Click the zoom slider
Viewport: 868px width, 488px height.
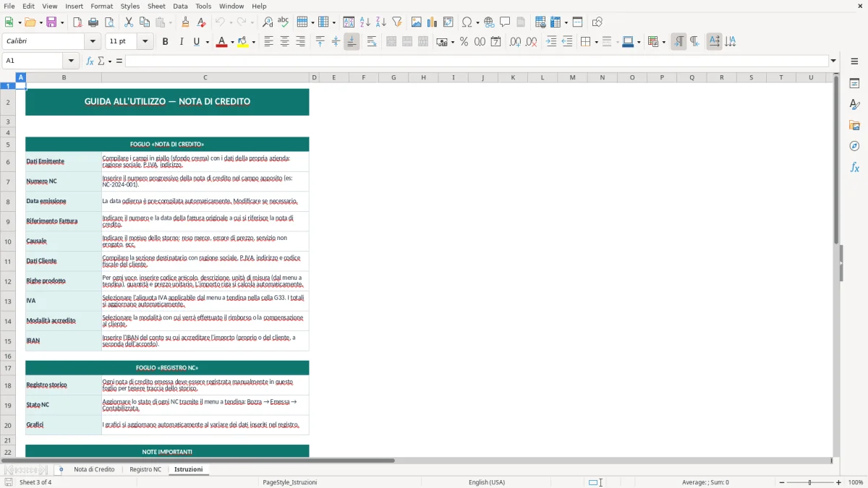[809, 482]
